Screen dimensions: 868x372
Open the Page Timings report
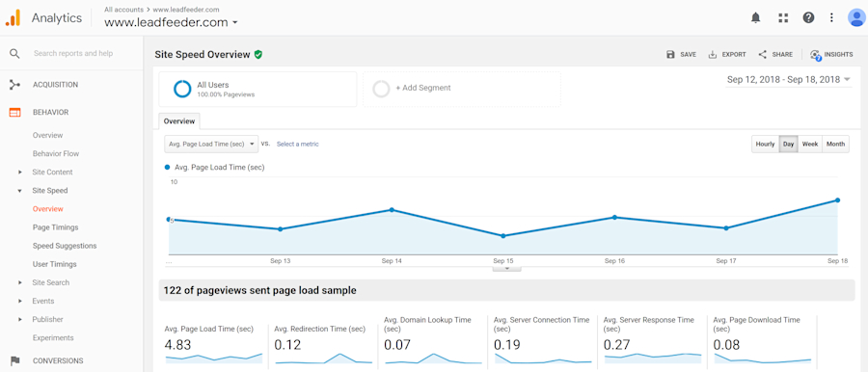click(x=55, y=227)
